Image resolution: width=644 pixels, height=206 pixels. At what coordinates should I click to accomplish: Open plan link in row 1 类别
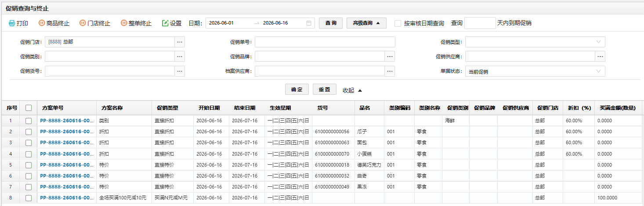[67, 121]
